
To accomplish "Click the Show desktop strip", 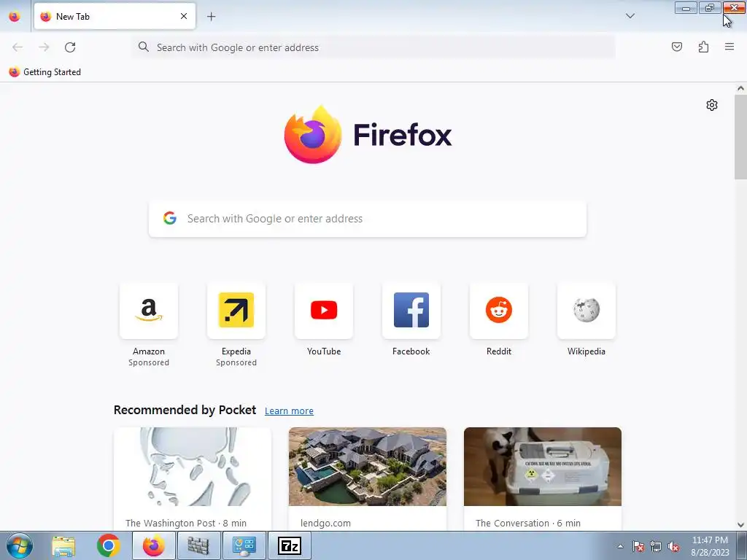I will click(x=742, y=545).
